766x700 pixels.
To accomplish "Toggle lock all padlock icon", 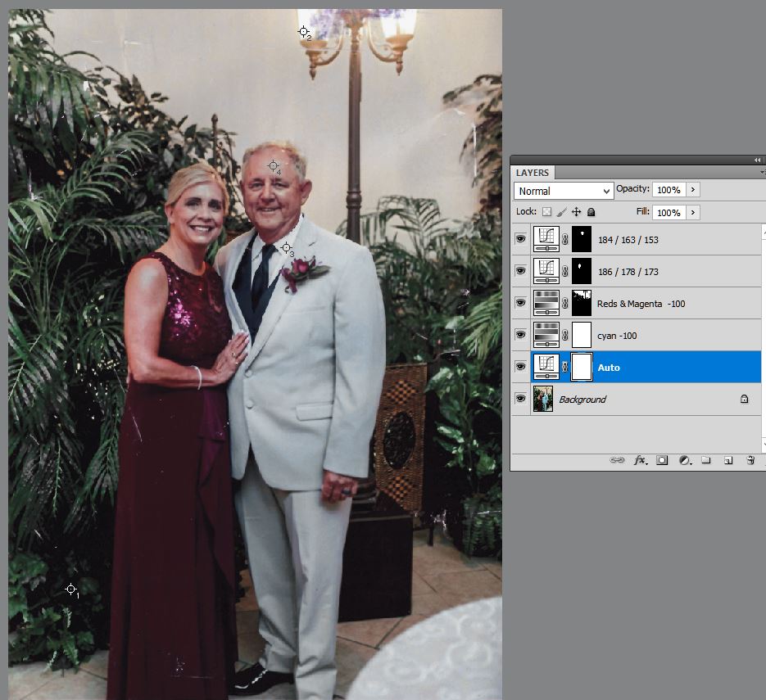I will (x=591, y=212).
